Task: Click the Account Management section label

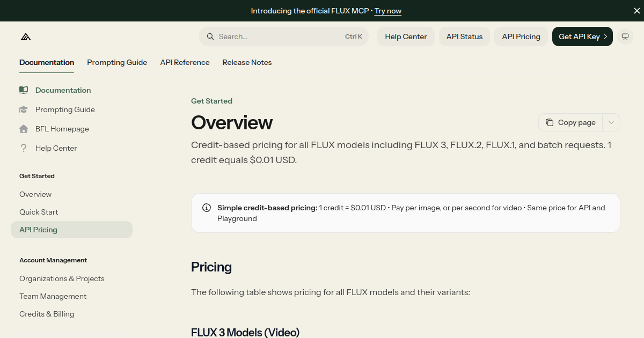Action: click(x=53, y=260)
